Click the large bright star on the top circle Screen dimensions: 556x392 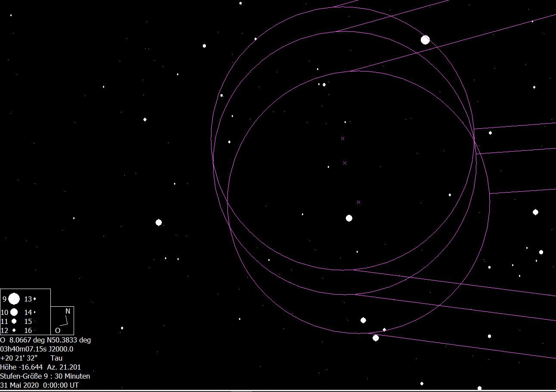pos(425,40)
